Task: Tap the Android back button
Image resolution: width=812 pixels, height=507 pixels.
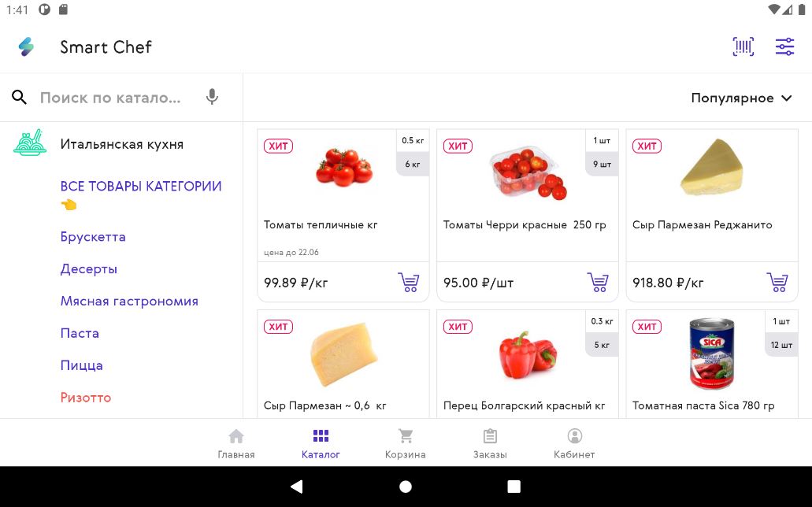Action: click(297, 487)
